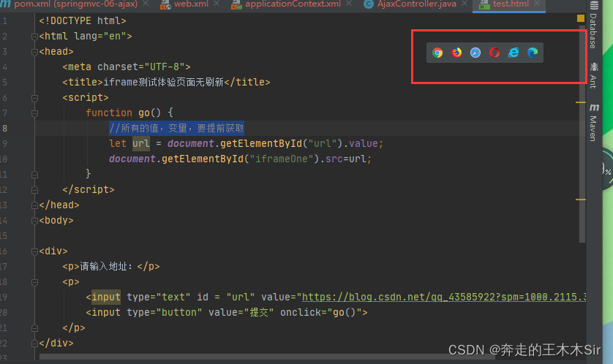Fold at closing </div> tag marker

tap(34, 344)
